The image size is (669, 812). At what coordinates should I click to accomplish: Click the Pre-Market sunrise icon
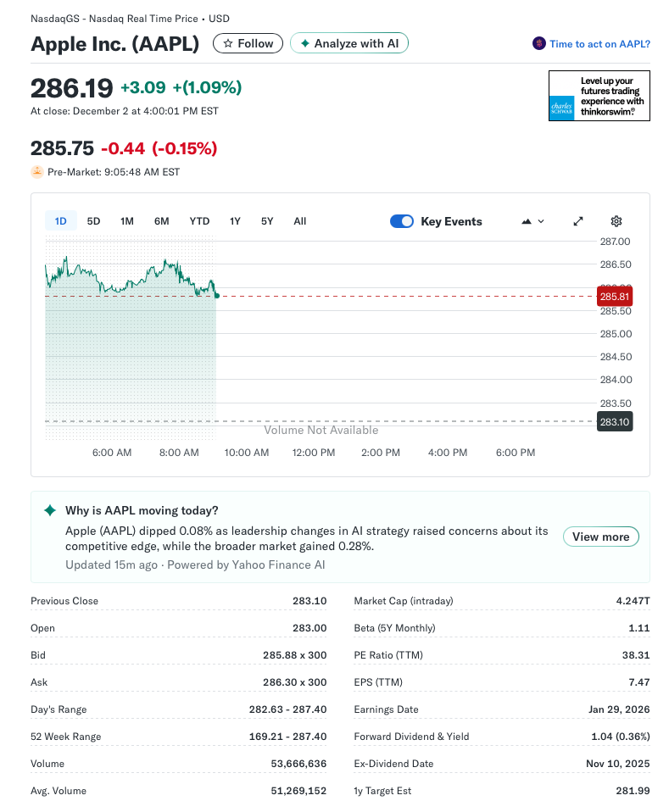pyautogui.click(x=37, y=172)
